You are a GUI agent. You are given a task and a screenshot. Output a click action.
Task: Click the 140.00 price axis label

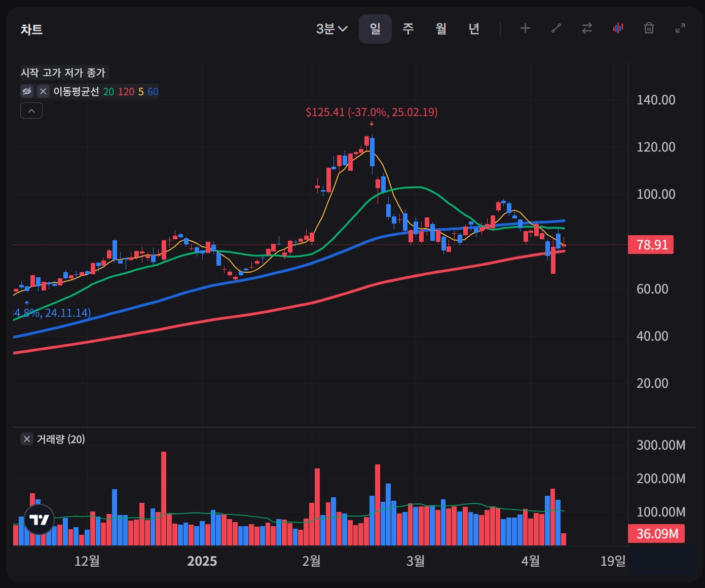[656, 100]
